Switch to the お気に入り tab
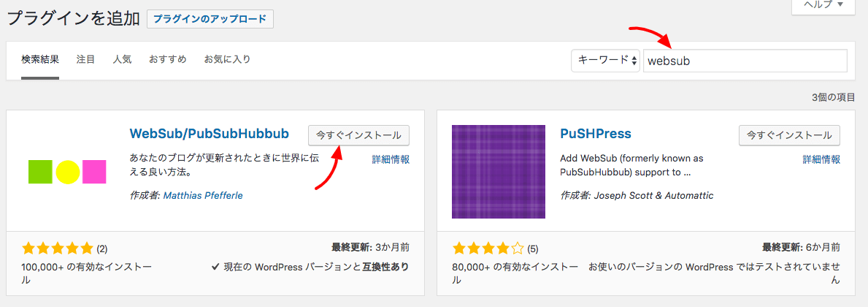Viewport: 868px width, 307px height. point(227,58)
